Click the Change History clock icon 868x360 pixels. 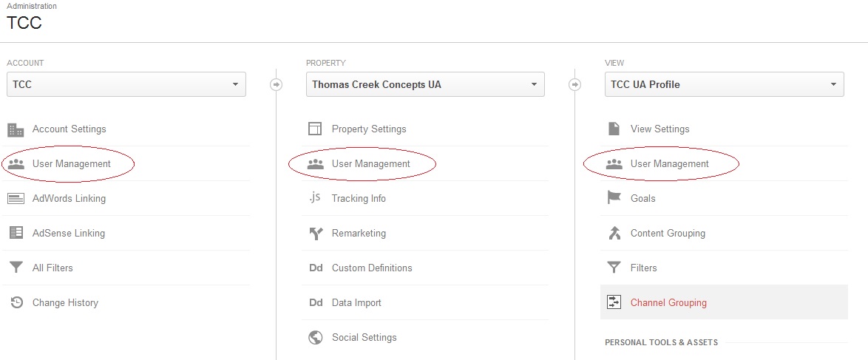point(16,302)
